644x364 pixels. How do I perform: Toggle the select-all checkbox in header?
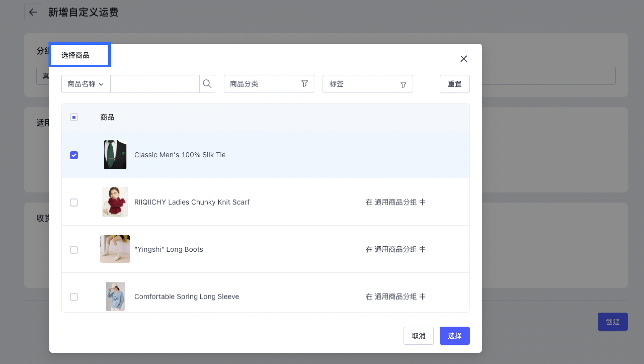(74, 117)
